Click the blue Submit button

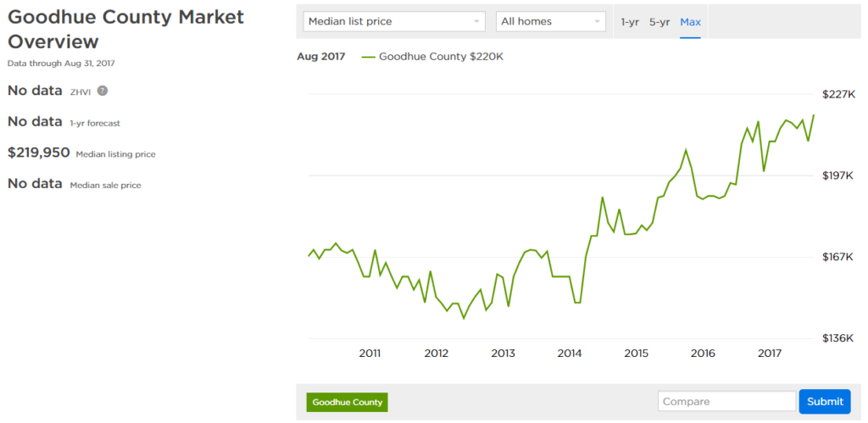pos(825,402)
